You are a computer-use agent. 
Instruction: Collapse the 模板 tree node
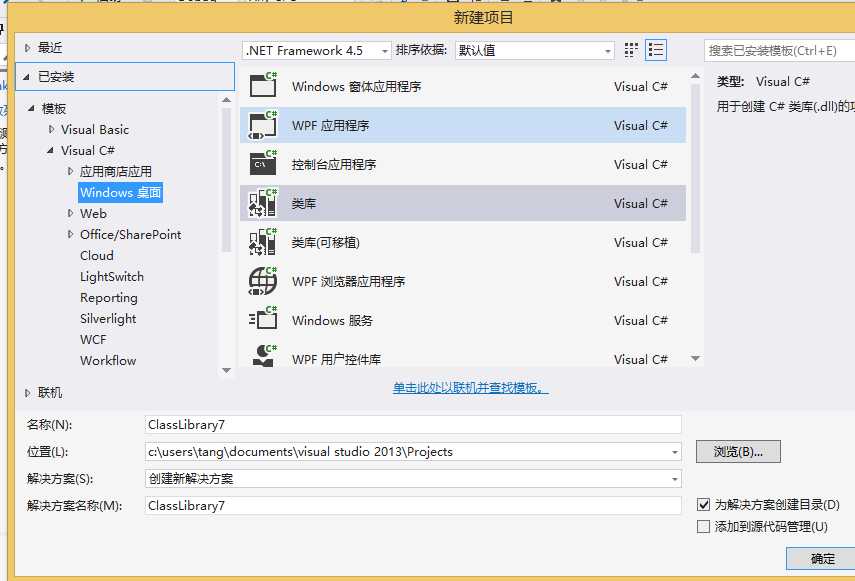pos(31,108)
